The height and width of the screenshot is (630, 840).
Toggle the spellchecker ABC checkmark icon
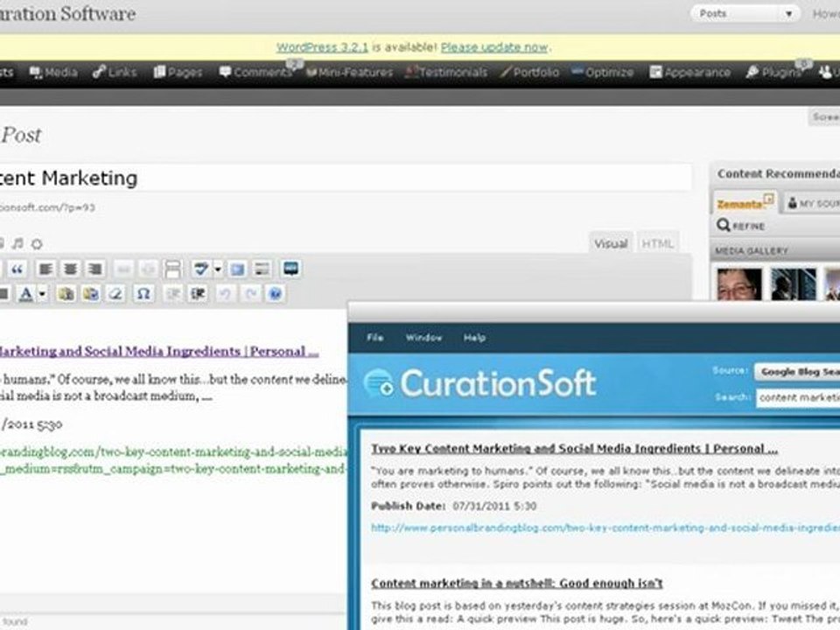pyautogui.click(x=201, y=269)
